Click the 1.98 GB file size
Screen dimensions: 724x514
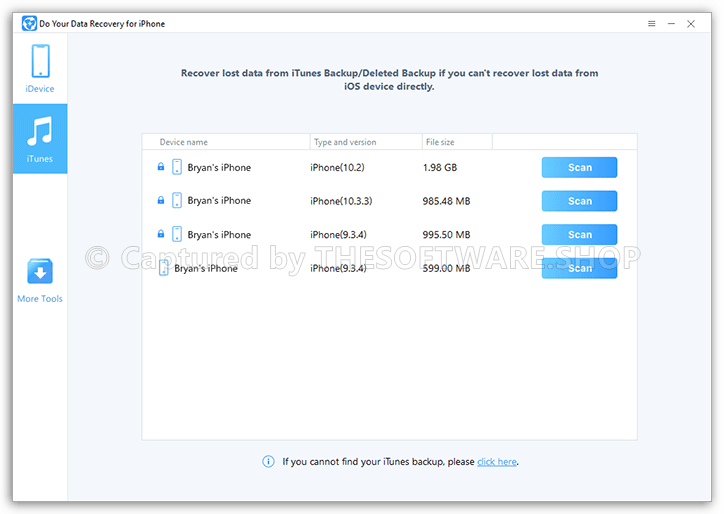(x=440, y=168)
